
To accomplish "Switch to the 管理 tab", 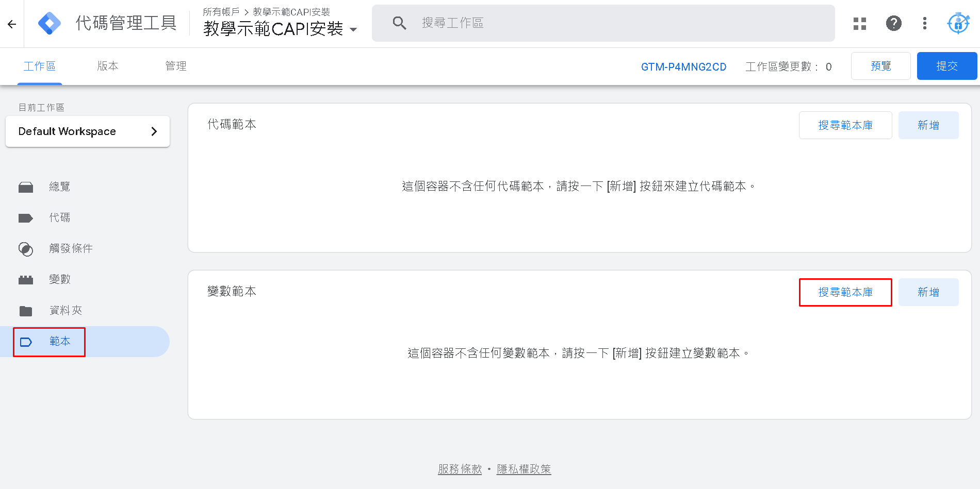I will click(x=176, y=66).
